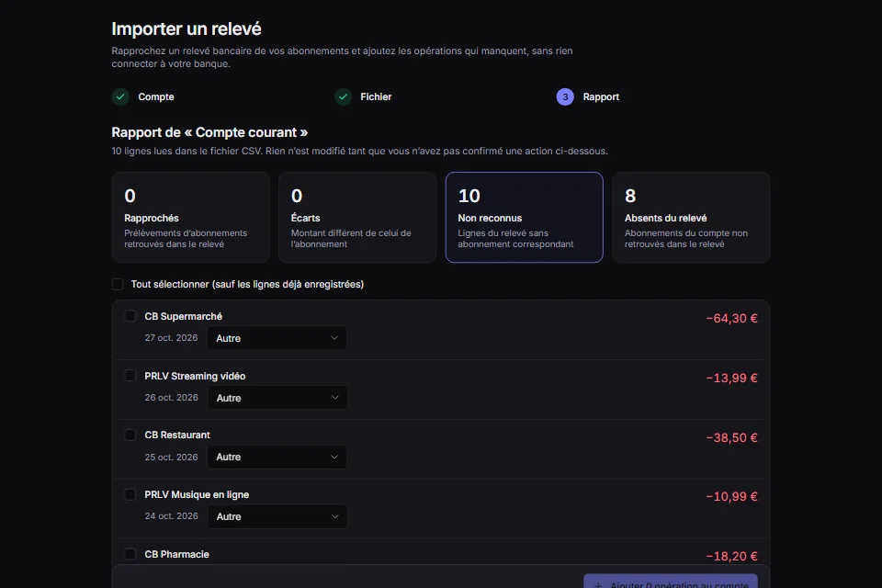Tick the Tout sélectionner checkbox
Viewport: 882px width, 588px height.
118,284
